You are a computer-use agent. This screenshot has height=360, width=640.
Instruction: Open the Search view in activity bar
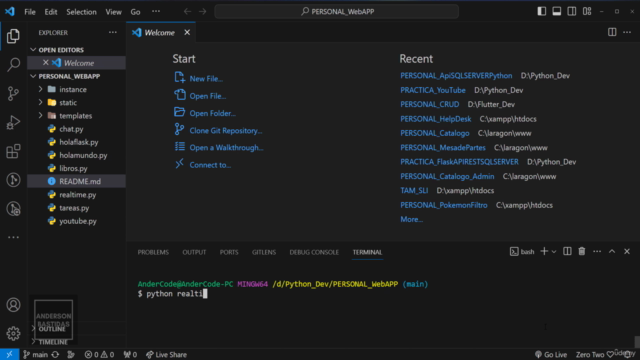click(13, 64)
